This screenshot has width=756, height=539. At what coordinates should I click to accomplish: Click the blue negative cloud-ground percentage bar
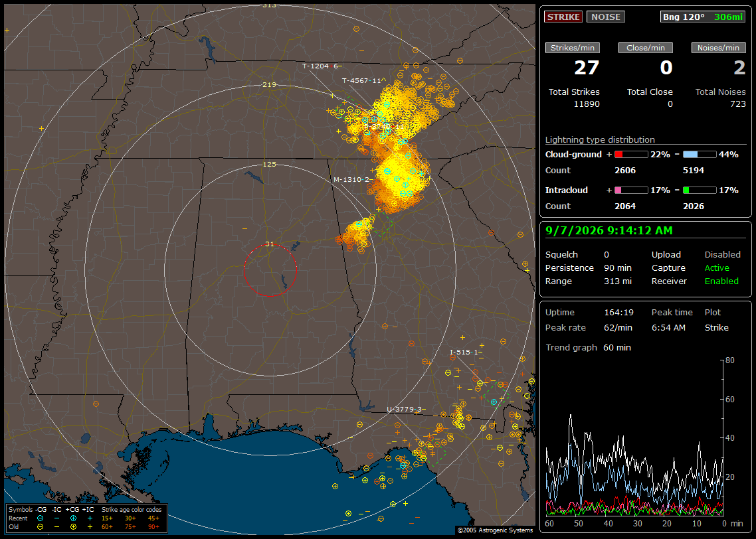click(700, 155)
